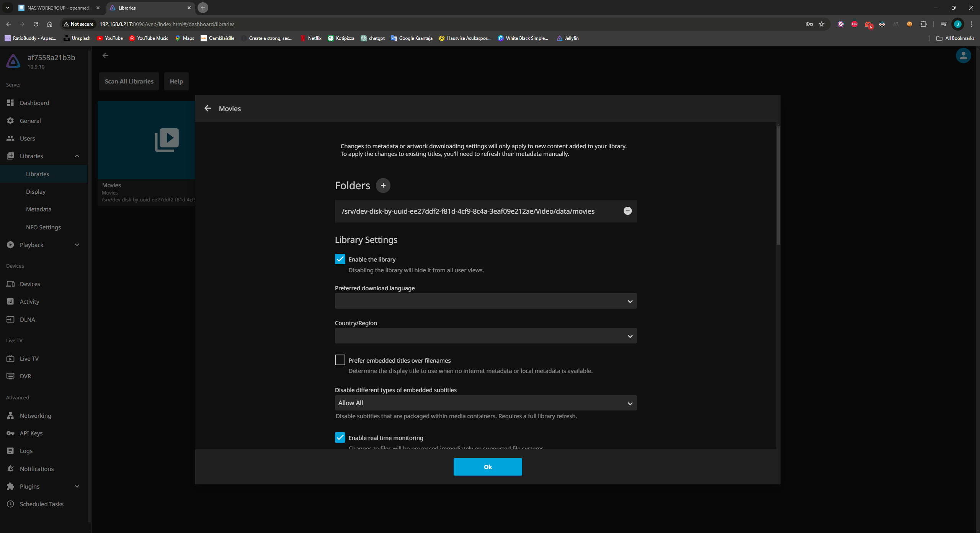Go to API Keys settings
Screen dimensions: 980x533
coord(31,433)
